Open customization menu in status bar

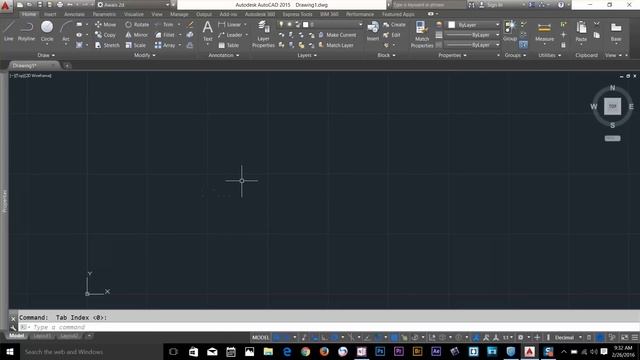point(635,338)
